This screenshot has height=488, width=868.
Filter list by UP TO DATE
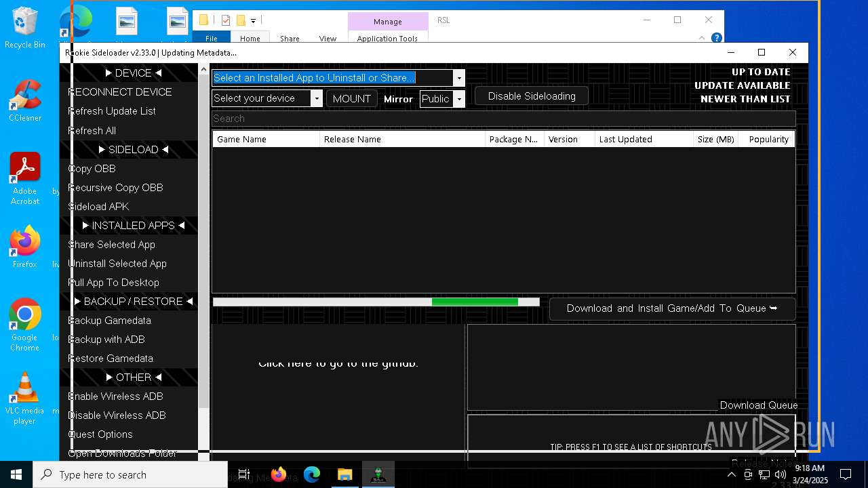click(761, 72)
